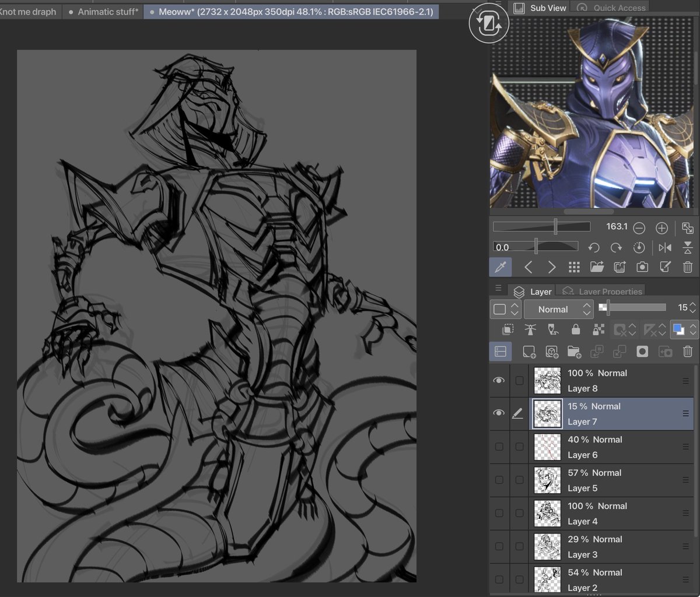
Task: Fit Sub View image to panel
Action: pos(687,228)
